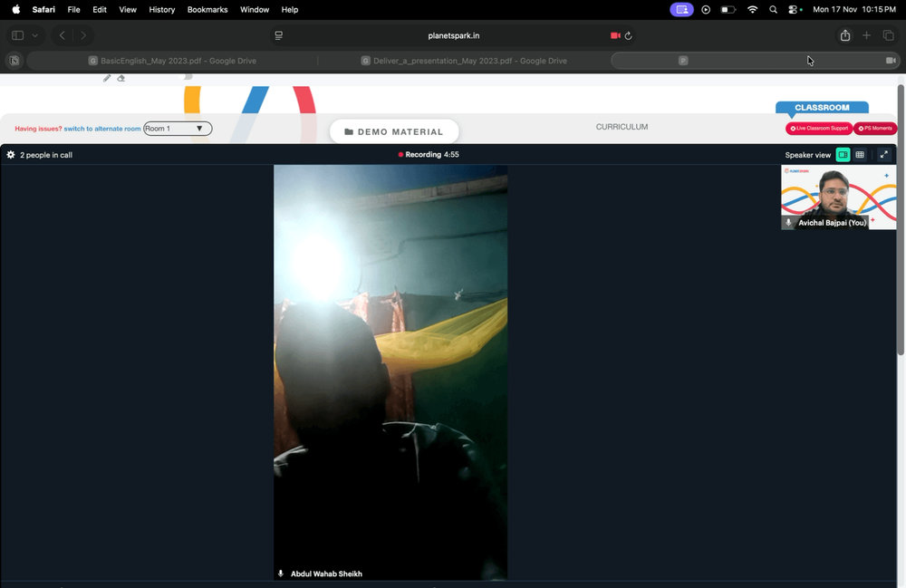Enter fullscreen call view

884,155
